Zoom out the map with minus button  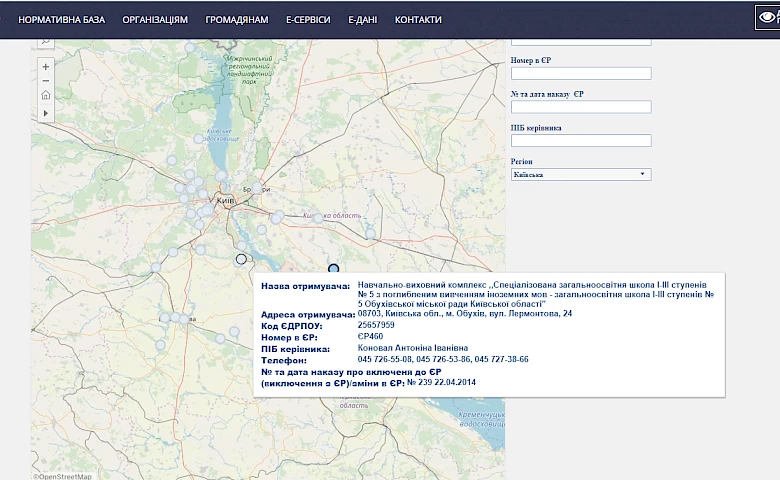point(46,81)
